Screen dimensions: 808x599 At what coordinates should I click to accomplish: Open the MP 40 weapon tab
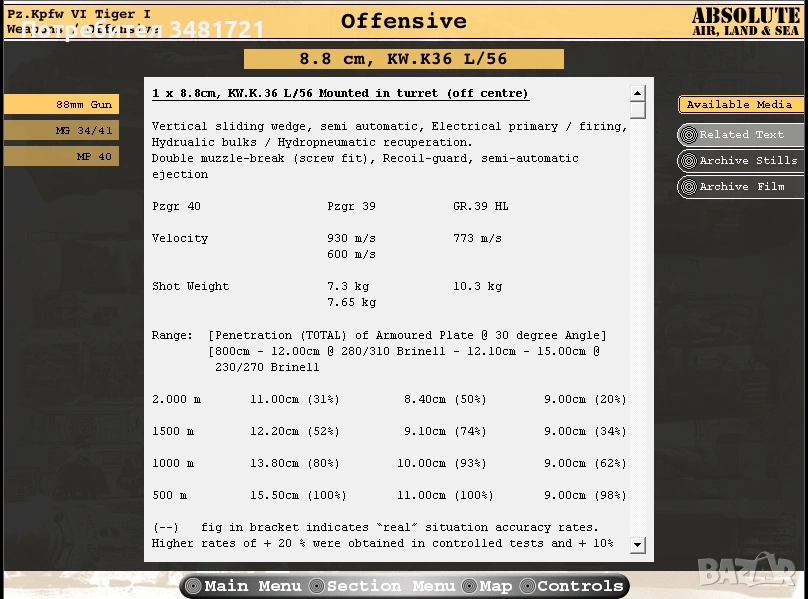tap(61, 157)
